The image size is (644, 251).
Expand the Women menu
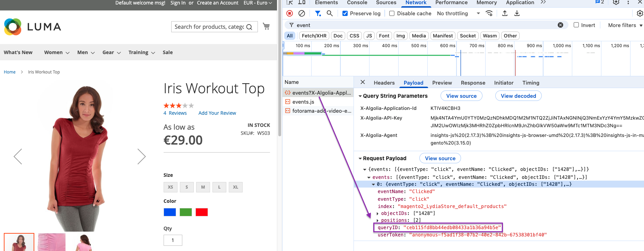pos(57,52)
